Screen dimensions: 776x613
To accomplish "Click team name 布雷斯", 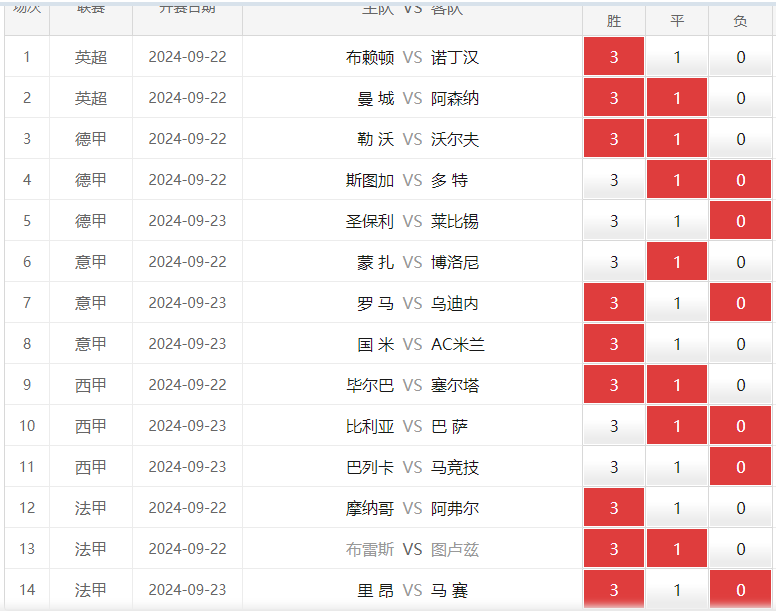I will click(x=370, y=549).
